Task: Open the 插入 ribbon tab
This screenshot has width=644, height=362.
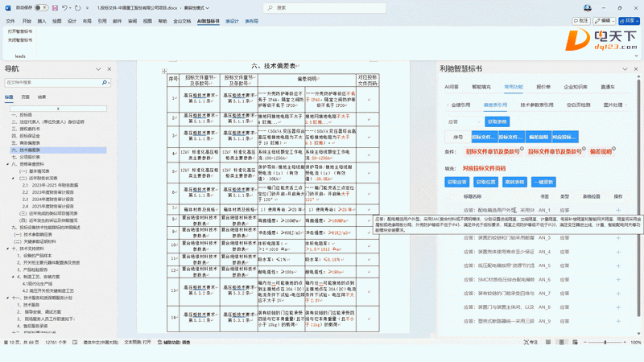Action: click(x=42, y=21)
